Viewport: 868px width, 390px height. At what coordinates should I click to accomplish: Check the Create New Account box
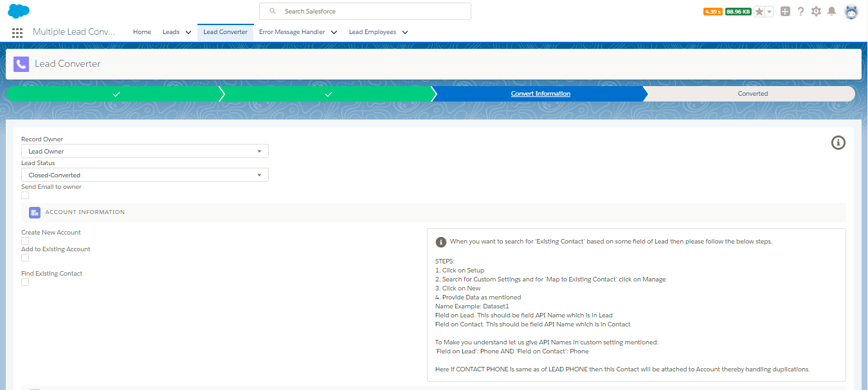[x=25, y=241]
